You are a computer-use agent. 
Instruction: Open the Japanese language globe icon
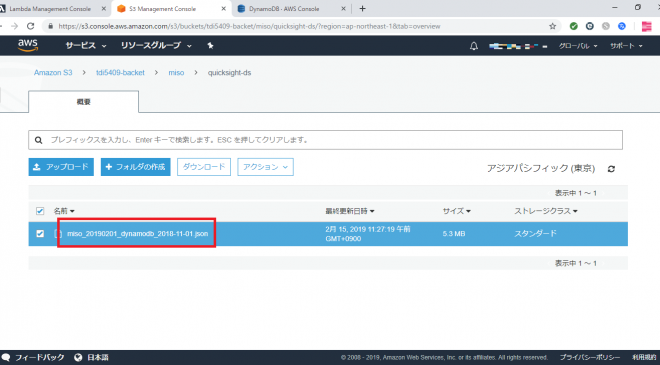pos(78,357)
